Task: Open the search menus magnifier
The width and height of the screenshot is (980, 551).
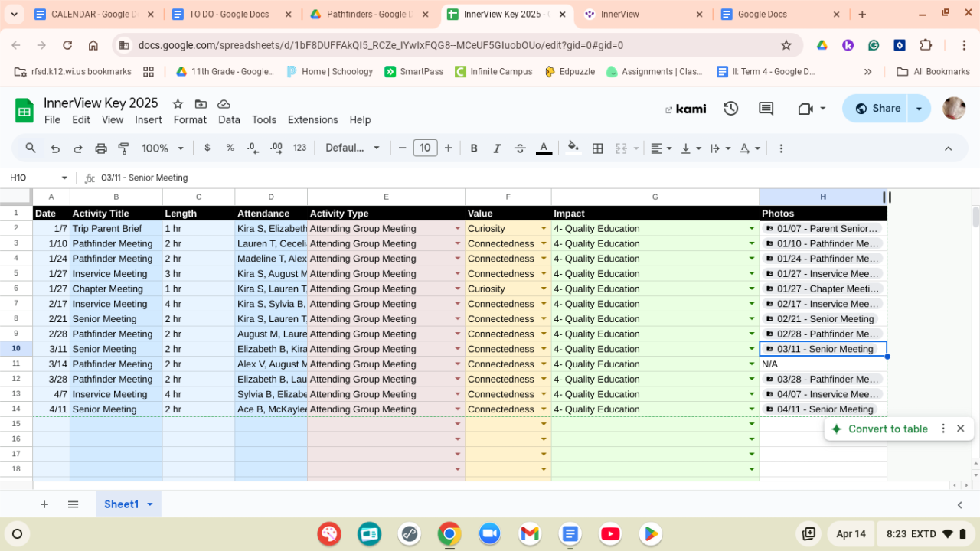Action: 31,148
